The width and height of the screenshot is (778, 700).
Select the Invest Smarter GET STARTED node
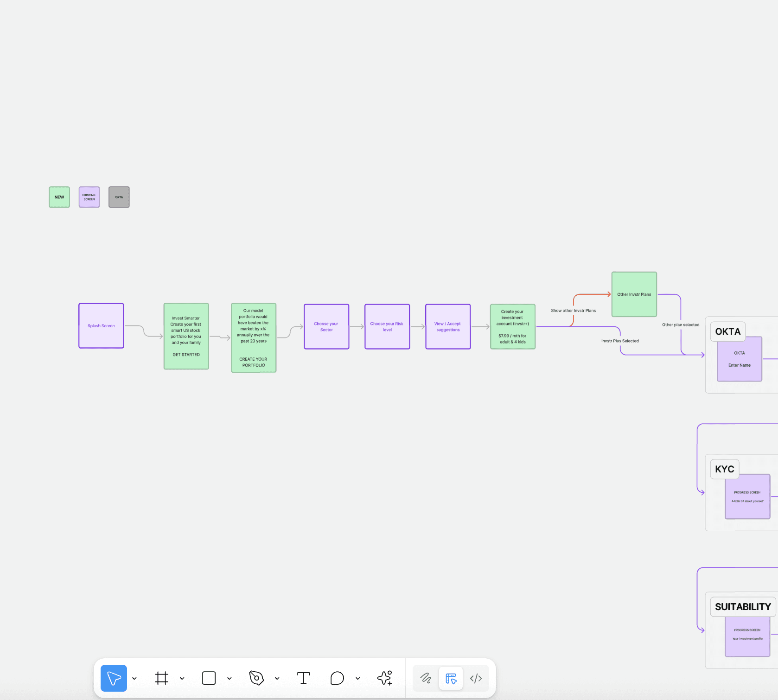(x=186, y=336)
